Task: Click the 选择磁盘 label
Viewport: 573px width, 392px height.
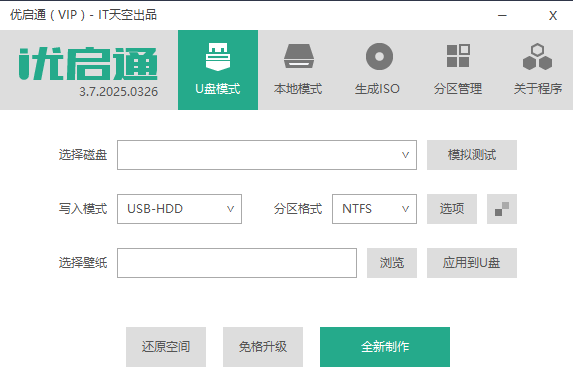Action: [x=83, y=155]
